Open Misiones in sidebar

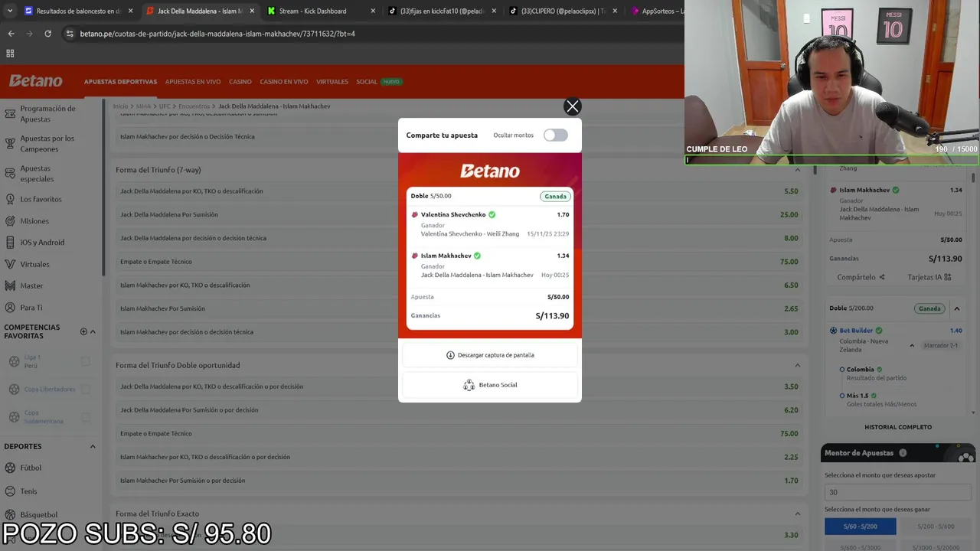coord(34,221)
